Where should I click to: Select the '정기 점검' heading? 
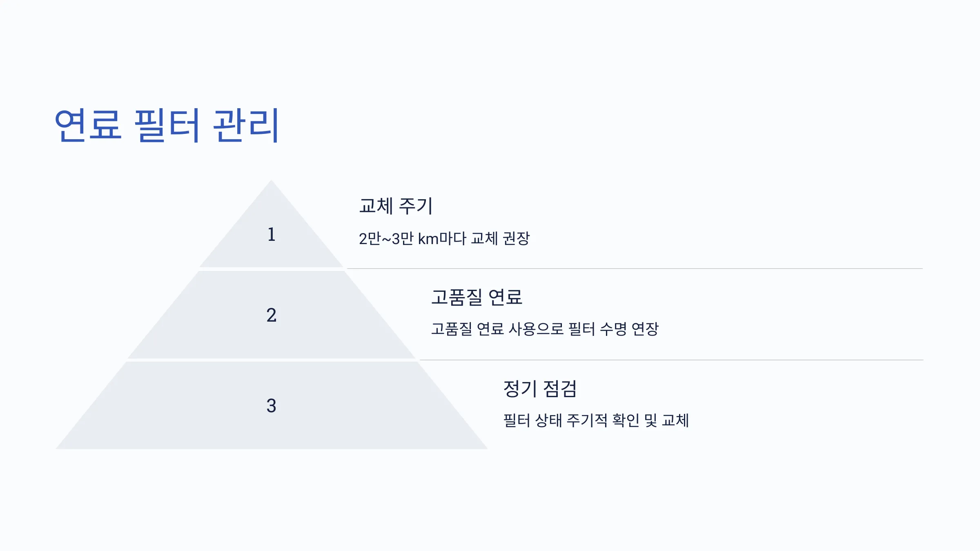point(540,388)
